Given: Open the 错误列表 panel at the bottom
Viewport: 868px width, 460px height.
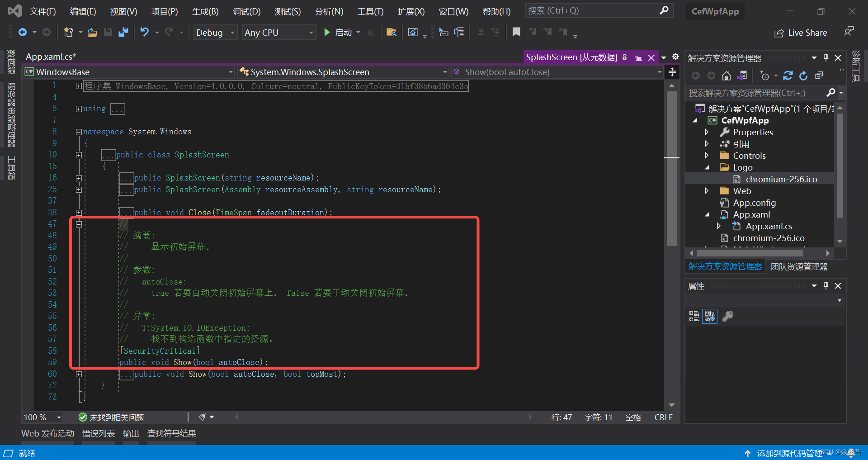Looking at the screenshot, I should click(98, 433).
